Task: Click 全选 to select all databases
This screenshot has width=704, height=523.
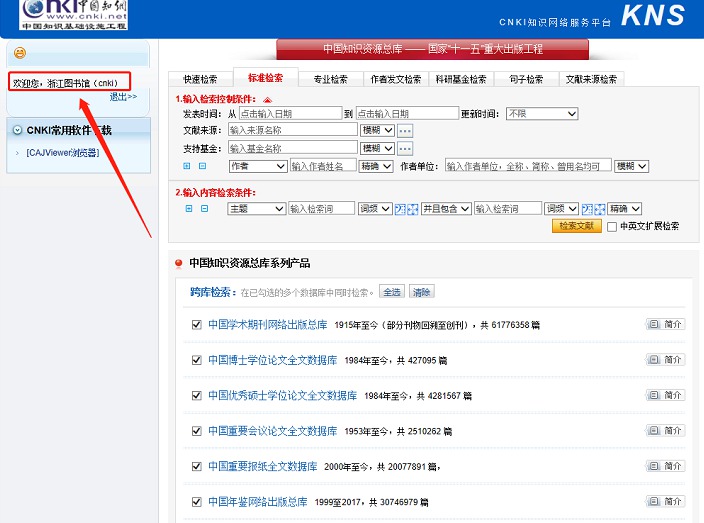Action: coord(392,292)
